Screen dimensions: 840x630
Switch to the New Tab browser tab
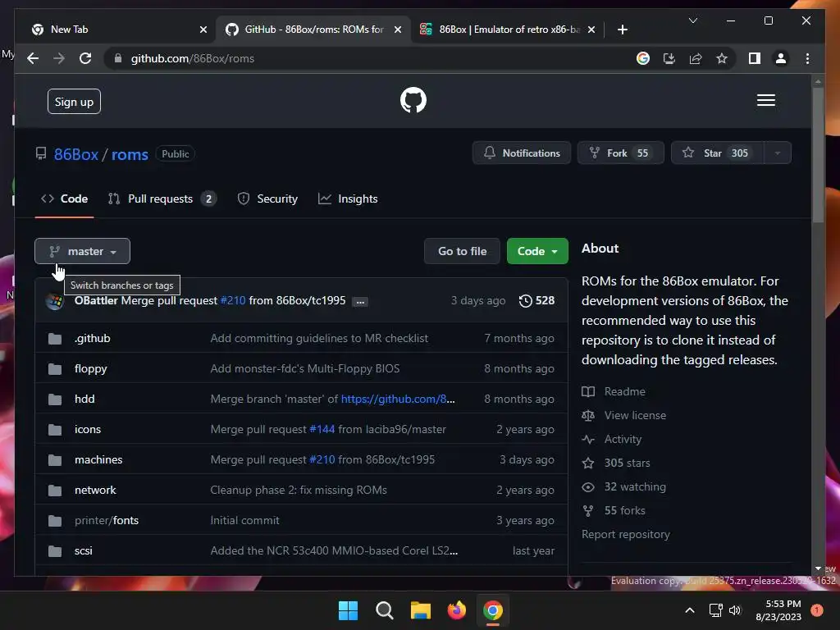coord(113,30)
